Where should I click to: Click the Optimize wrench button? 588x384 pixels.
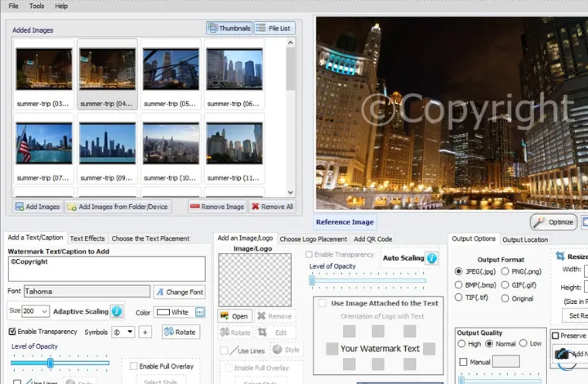[x=554, y=222]
